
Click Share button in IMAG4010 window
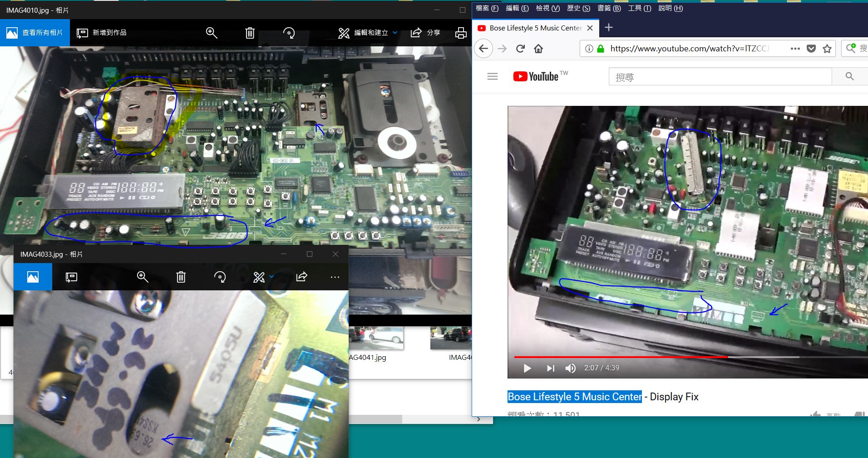click(425, 33)
